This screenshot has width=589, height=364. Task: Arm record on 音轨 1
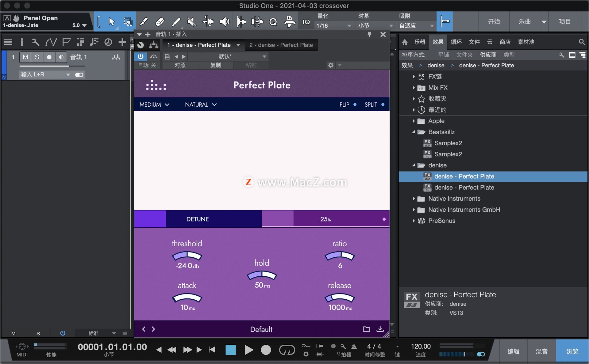[49, 57]
